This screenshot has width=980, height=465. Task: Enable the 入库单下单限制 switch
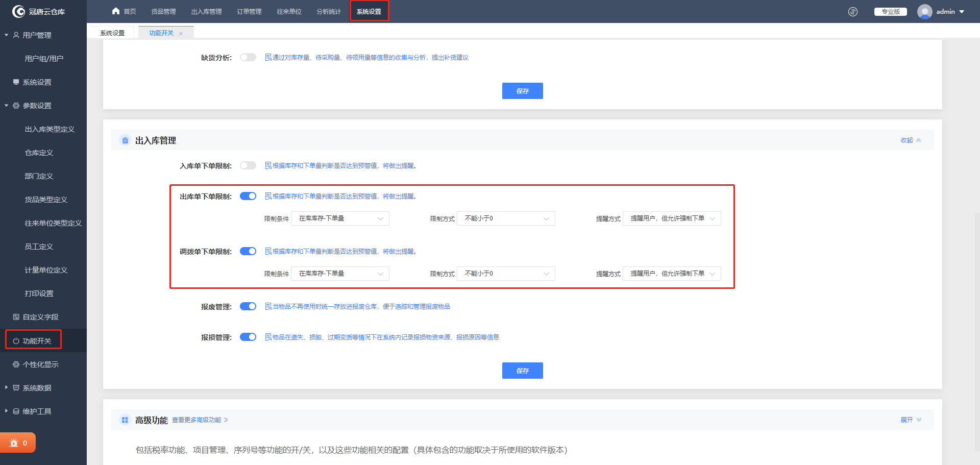(x=248, y=166)
